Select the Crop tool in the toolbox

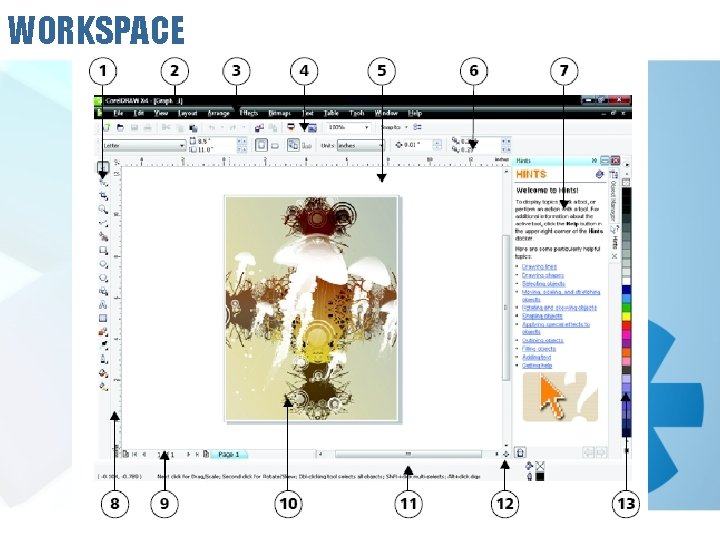(x=104, y=196)
